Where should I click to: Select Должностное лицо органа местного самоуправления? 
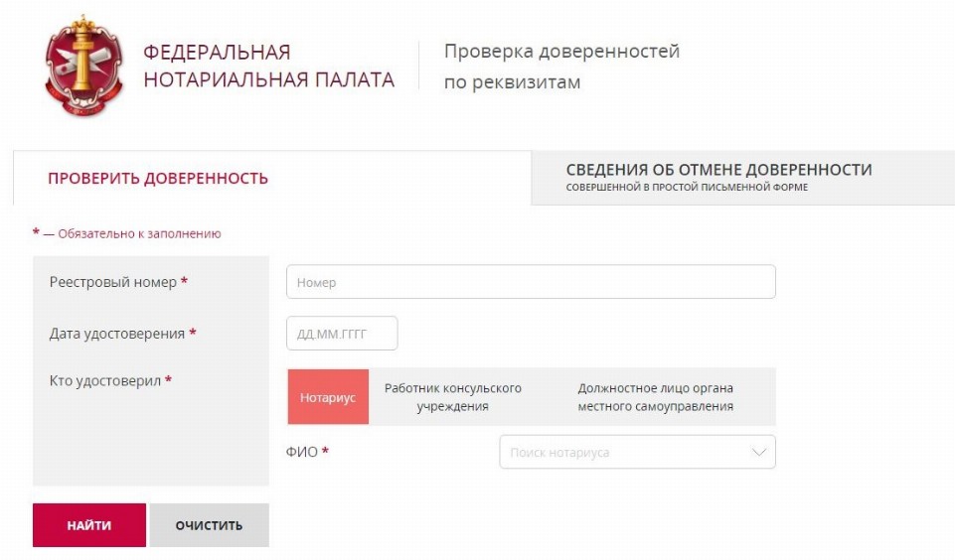point(655,397)
